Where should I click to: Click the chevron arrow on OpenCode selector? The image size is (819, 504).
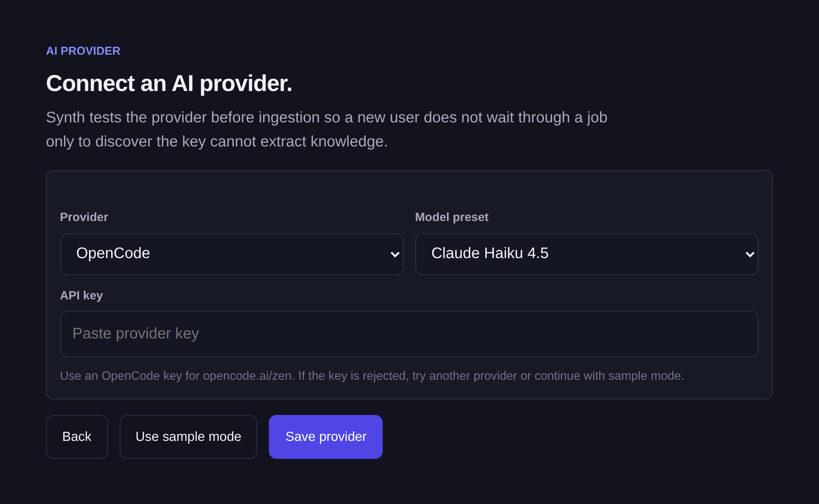395,255
